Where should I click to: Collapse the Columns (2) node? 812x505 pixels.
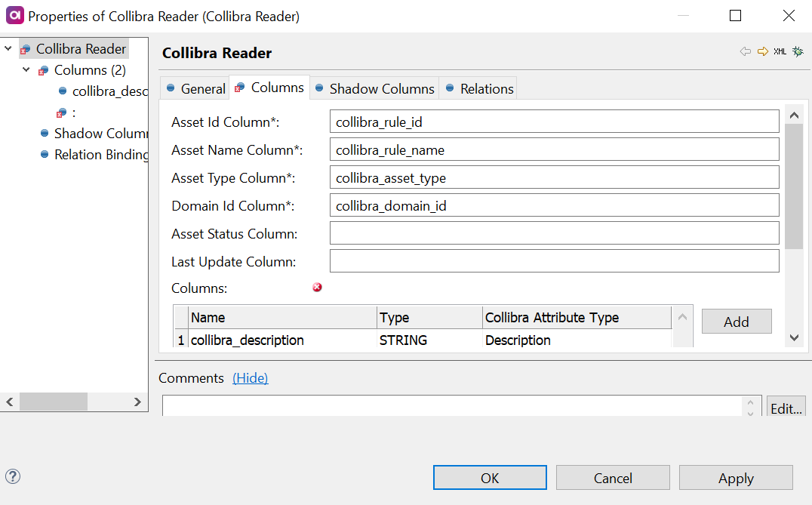coord(26,69)
